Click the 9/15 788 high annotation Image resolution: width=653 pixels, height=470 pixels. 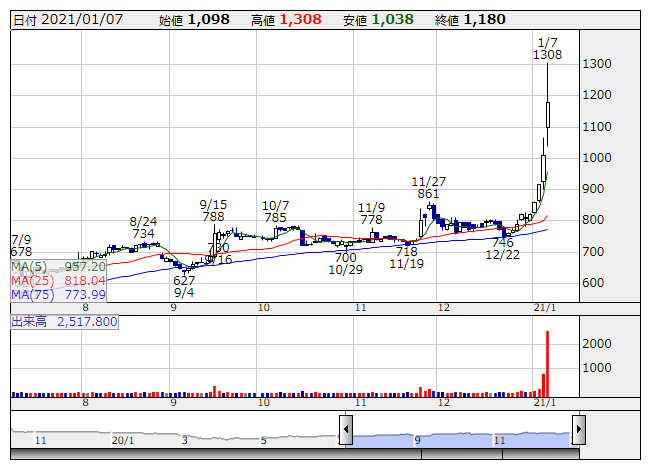tap(212, 209)
